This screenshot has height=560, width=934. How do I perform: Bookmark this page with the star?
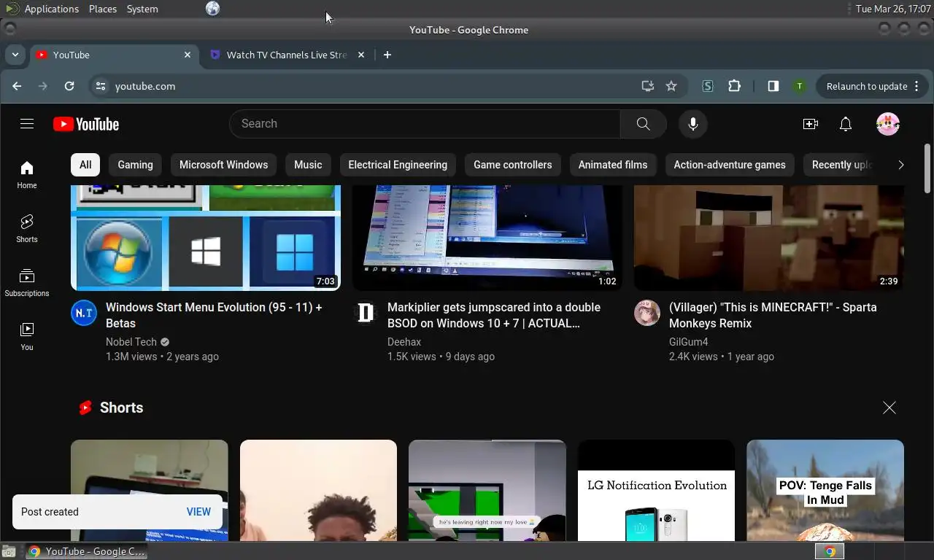(671, 86)
